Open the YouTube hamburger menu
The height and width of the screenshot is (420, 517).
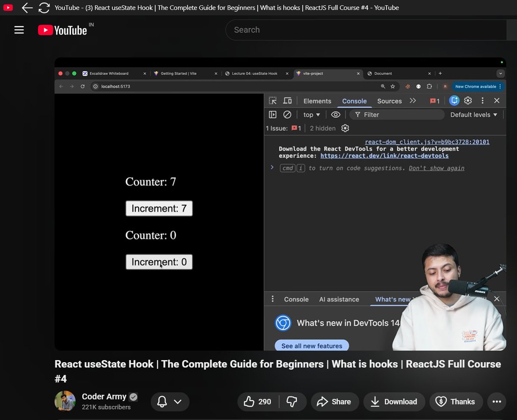[19, 29]
